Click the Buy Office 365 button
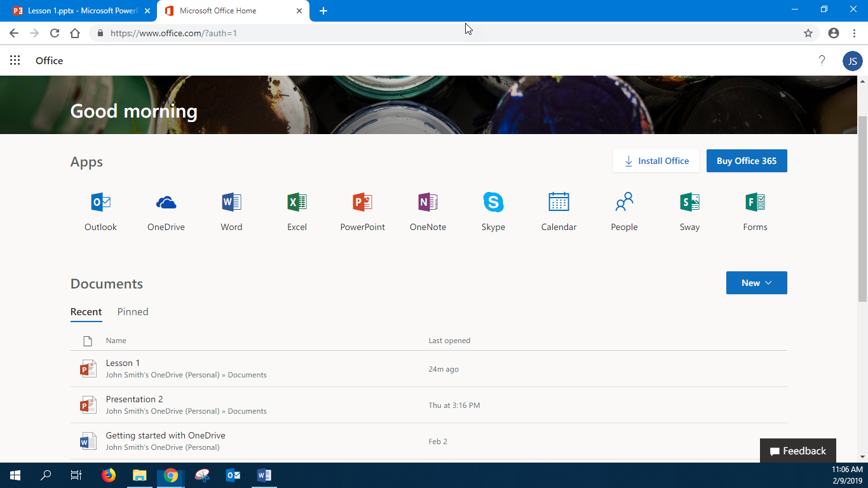Image resolution: width=868 pixels, height=488 pixels. (747, 161)
